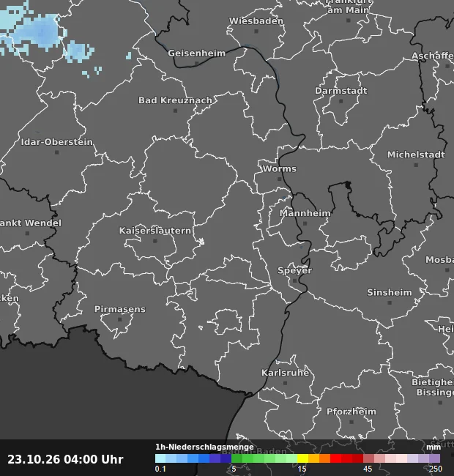Click the dark green 5 mm legend swatch
The width and height of the screenshot is (454, 476).
coord(237,458)
